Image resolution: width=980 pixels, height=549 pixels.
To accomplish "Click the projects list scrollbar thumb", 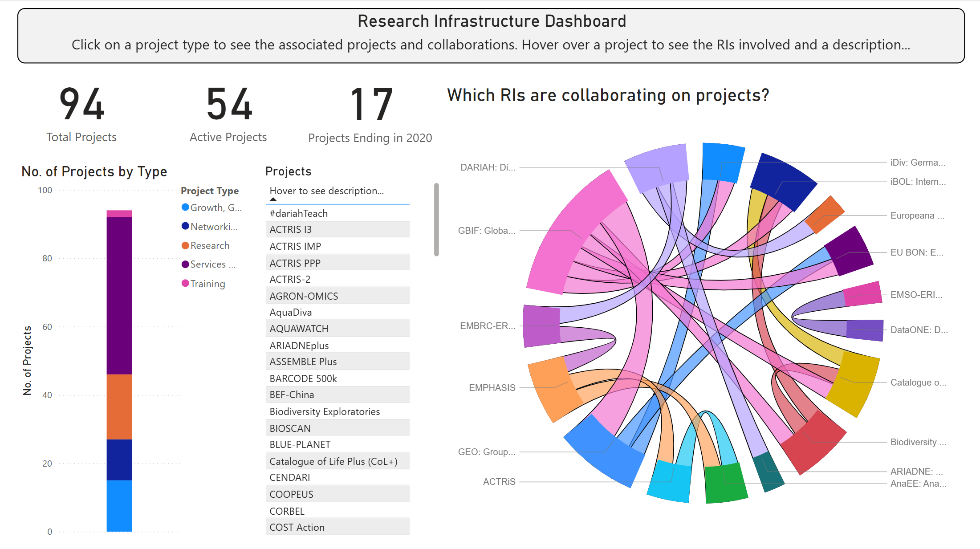I will (436, 220).
